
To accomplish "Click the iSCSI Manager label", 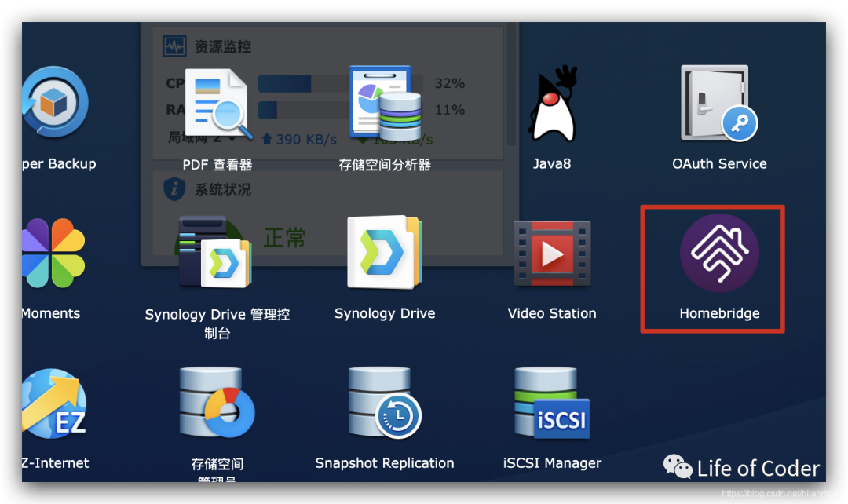I will tap(552, 463).
